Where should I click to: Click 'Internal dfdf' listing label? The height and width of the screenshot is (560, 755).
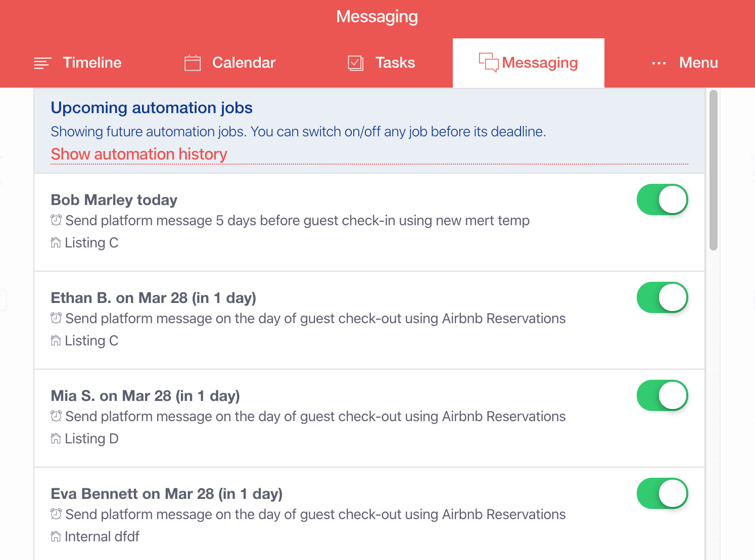point(102,537)
